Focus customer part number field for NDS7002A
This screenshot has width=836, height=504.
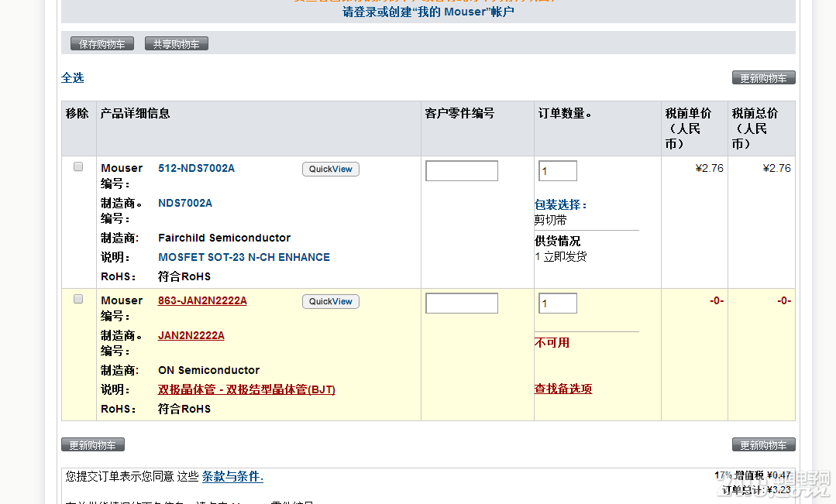[x=462, y=170]
